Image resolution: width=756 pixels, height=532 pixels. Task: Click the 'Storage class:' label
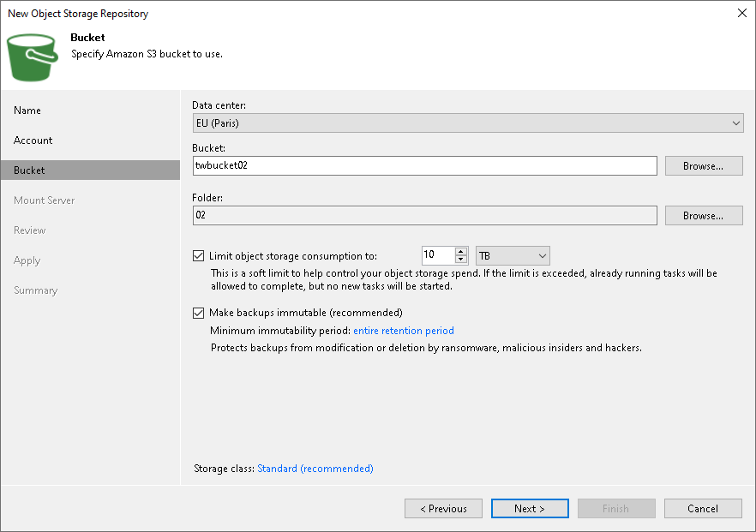tap(225, 469)
